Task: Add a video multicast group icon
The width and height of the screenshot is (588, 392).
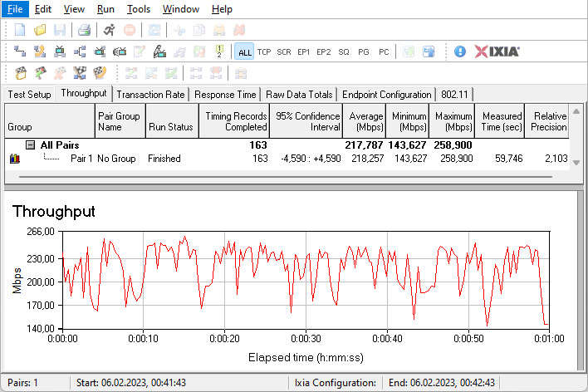Action: click(x=100, y=51)
